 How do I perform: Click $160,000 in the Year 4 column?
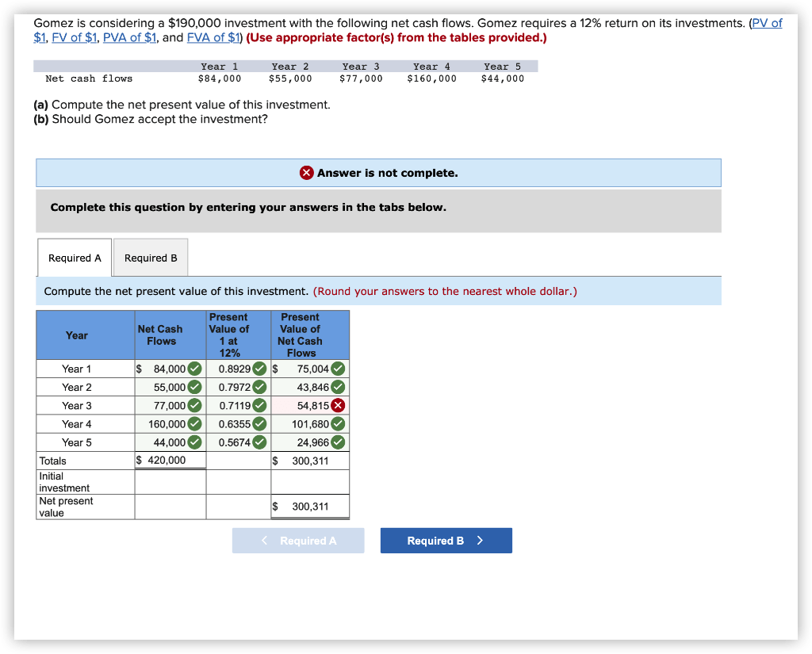click(431, 78)
